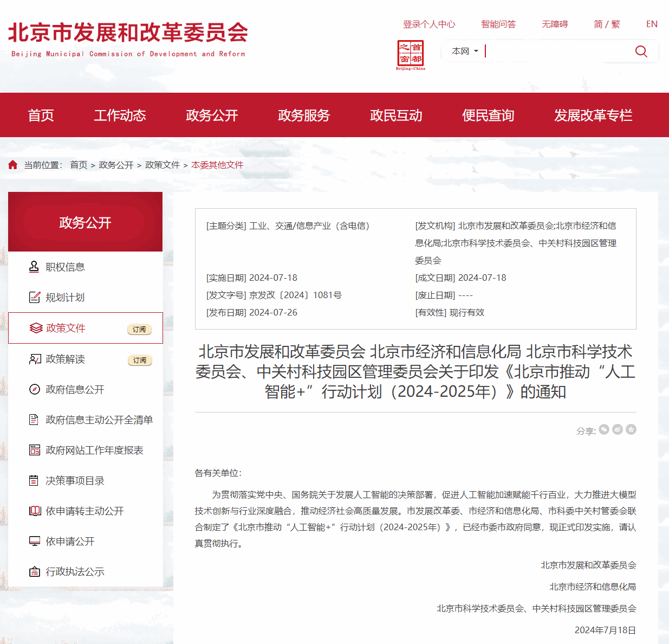Click the home icon in breadcrumb
Viewport: 669px width, 644px height.
point(13,165)
